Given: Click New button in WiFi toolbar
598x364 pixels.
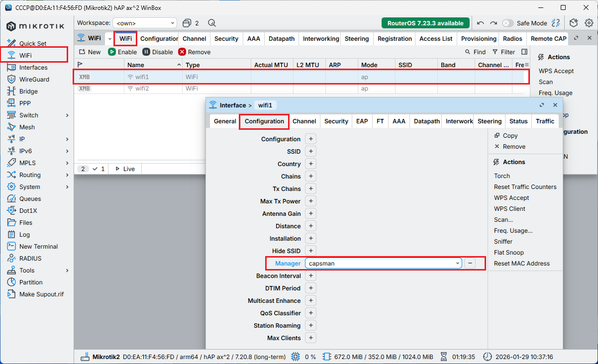Looking at the screenshot, I should (90, 52).
